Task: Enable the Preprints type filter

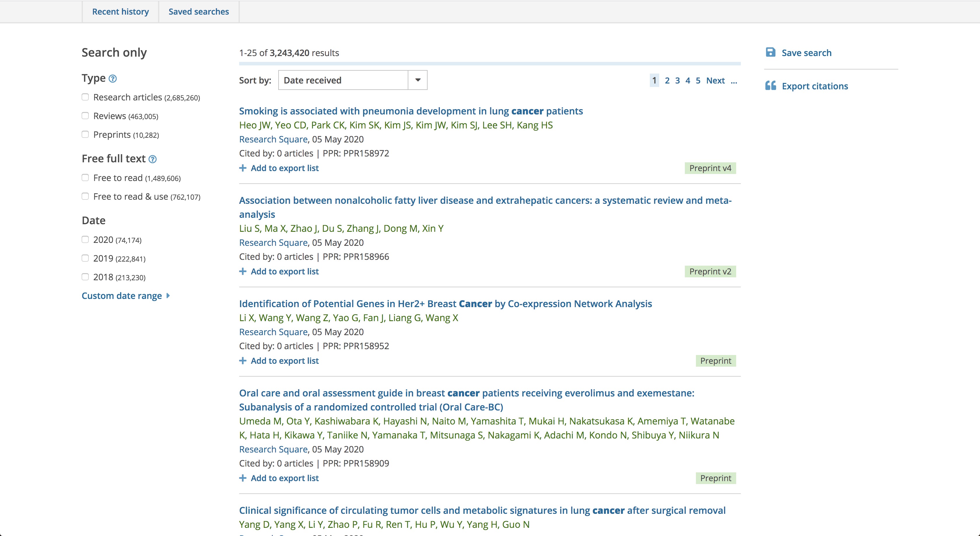Action: pyautogui.click(x=85, y=134)
